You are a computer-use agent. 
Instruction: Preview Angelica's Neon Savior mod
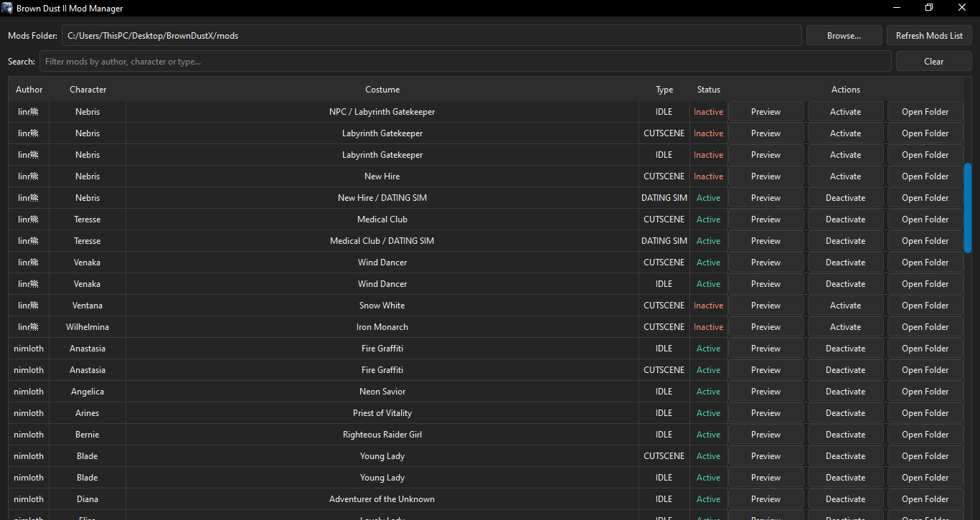click(x=765, y=391)
